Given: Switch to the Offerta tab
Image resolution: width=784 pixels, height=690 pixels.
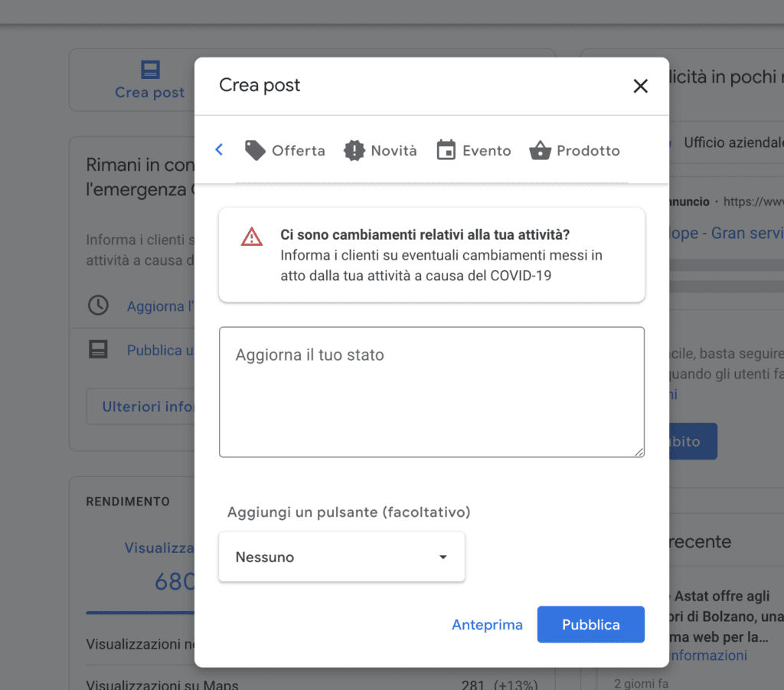Looking at the screenshot, I should pyautogui.click(x=298, y=151).
